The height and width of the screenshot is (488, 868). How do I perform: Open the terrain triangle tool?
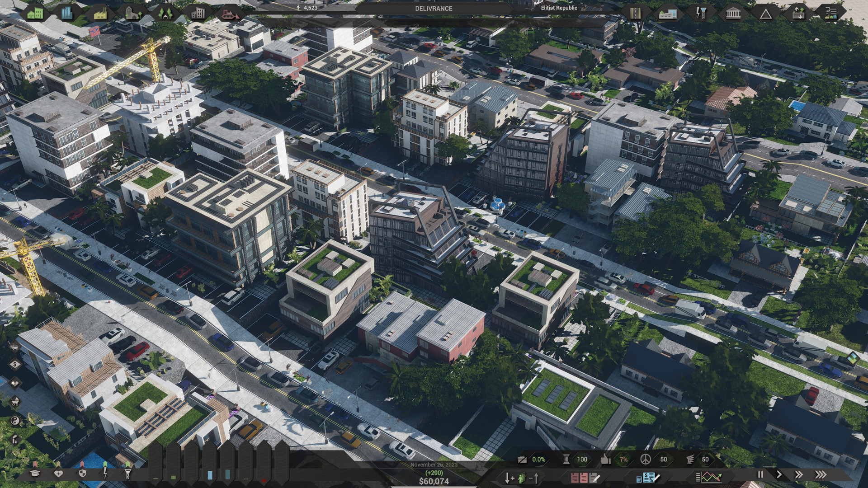click(765, 14)
